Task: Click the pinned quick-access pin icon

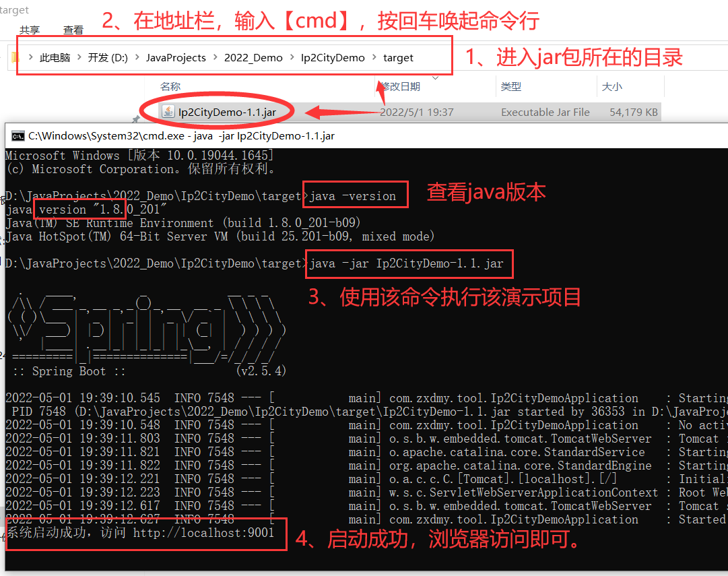Action: [x=135, y=119]
